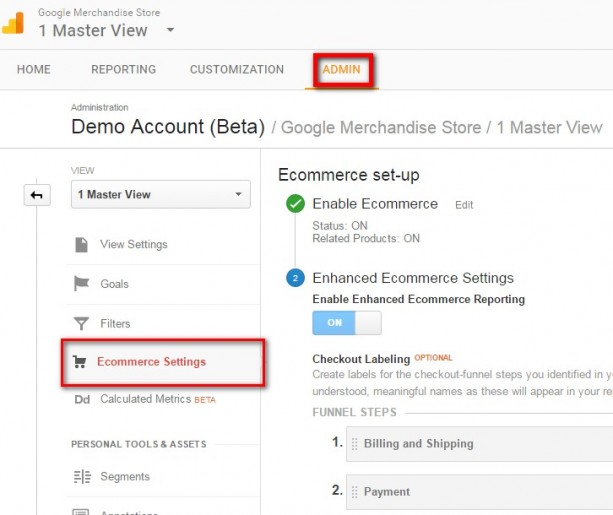The width and height of the screenshot is (613, 515).
Task: Click the Segments icon
Action: (82, 477)
